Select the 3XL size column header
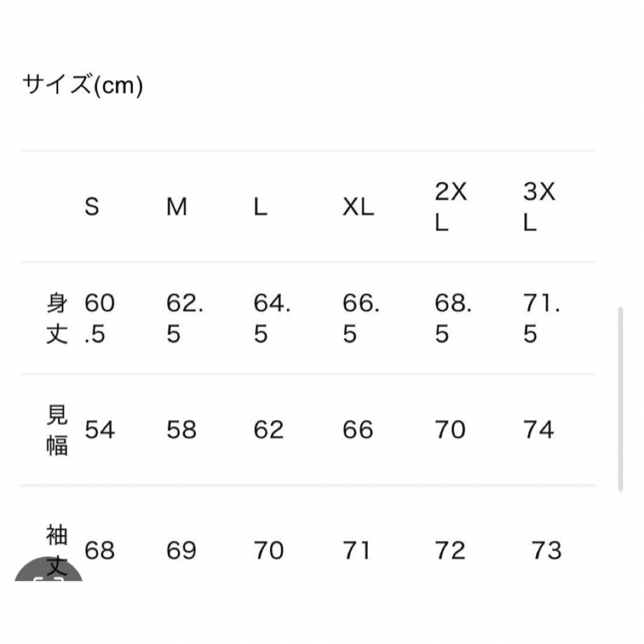This screenshot has width=644, height=644. [539, 207]
